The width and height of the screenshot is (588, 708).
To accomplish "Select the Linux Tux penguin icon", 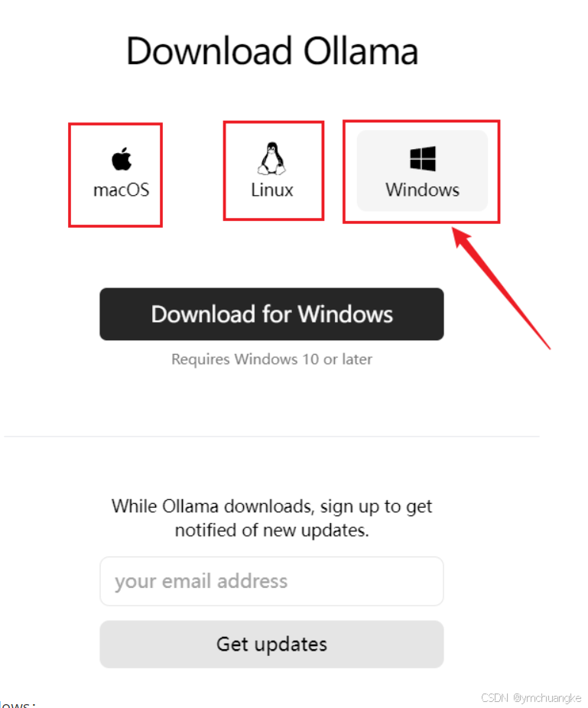I will point(272,158).
